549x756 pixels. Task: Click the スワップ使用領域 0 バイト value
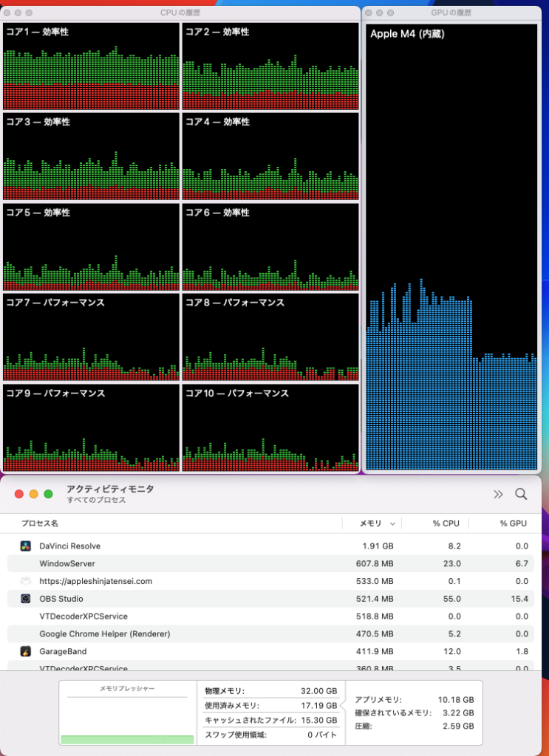coord(322,735)
